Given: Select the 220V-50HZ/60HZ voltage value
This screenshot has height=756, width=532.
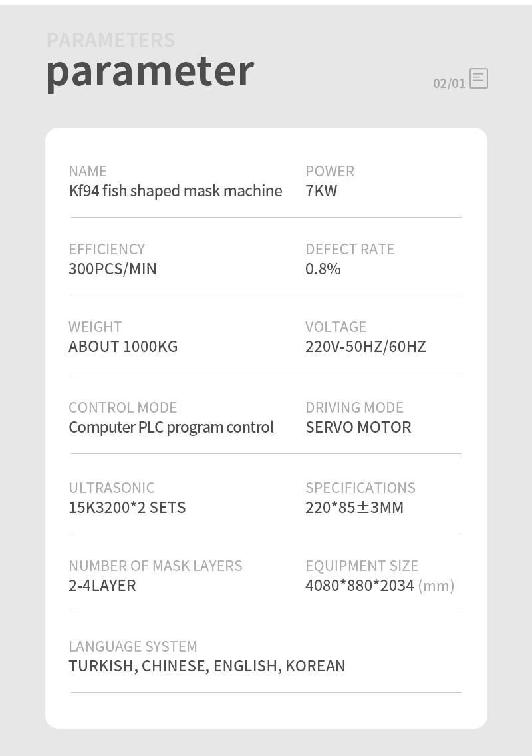Looking at the screenshot, I should (366, 347).
